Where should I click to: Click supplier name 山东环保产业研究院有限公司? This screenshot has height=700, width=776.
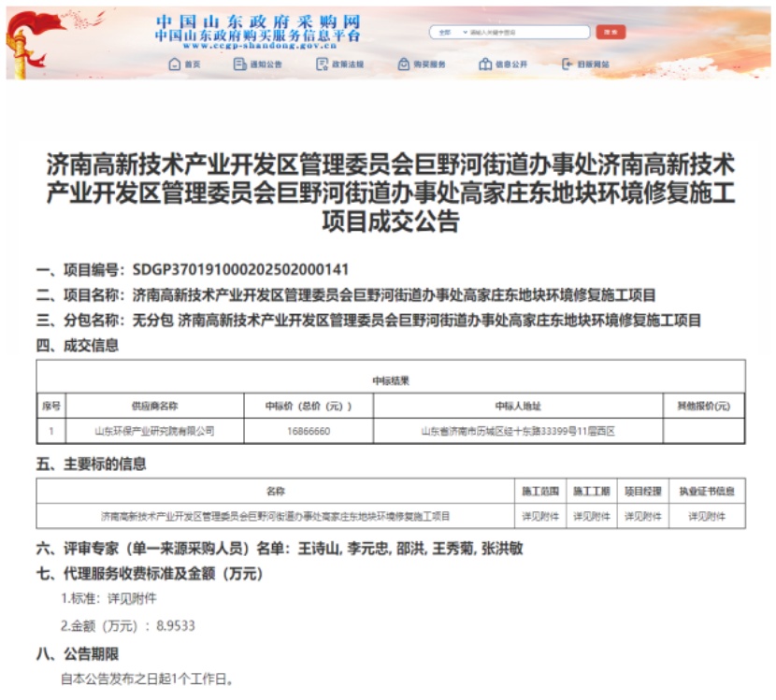coord(155,431)
